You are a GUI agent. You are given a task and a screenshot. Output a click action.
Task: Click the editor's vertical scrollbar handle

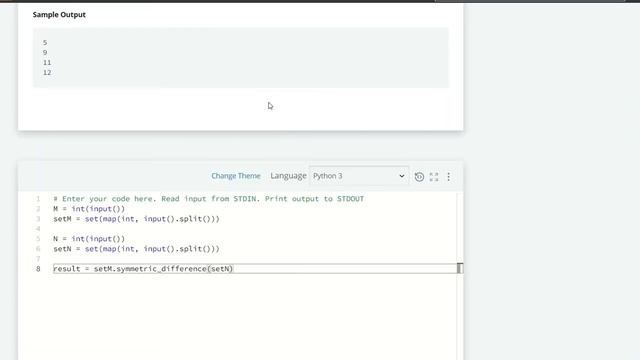click(x=460, y=268)
